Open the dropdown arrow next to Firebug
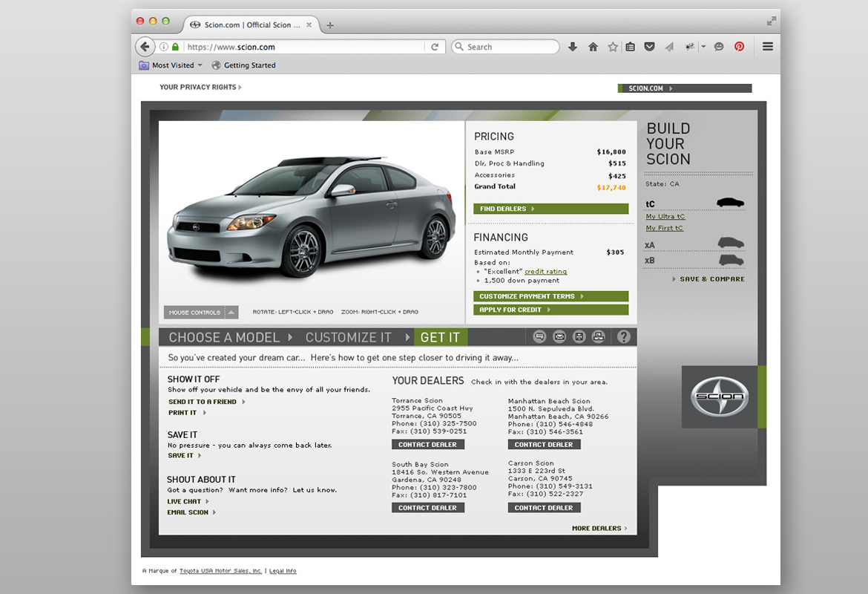Screen dimensions: 868x594 [x=703, y=47]
